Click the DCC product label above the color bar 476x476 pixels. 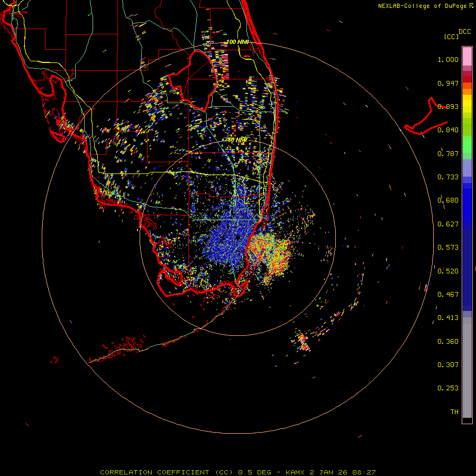[x=464, y=32]
